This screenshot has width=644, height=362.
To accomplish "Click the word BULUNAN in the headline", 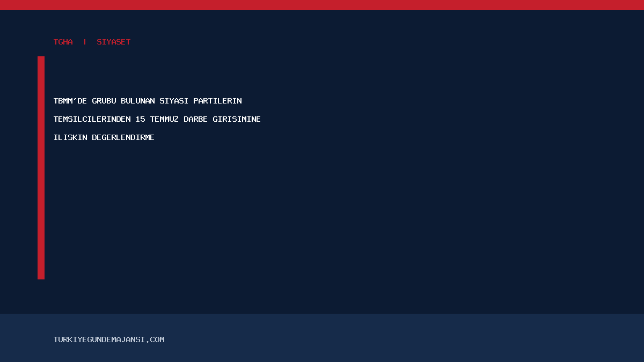I will pos(138,101).
